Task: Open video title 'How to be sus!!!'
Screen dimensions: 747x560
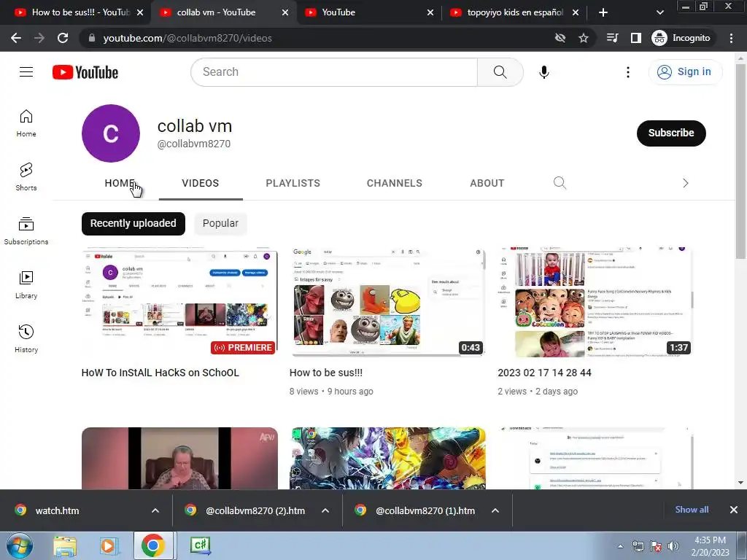Action: click(x=326, y=373)
